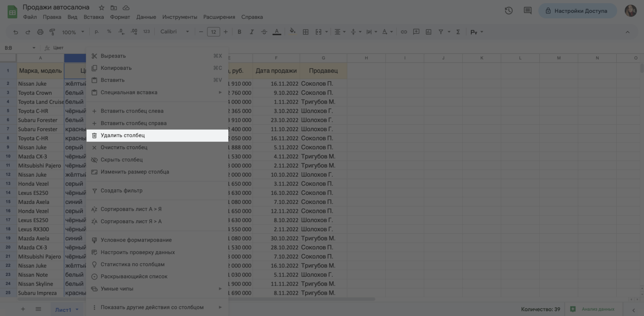644x316 pixels.
Task: Click the undo arrow in toolbar
Action: 16,32
